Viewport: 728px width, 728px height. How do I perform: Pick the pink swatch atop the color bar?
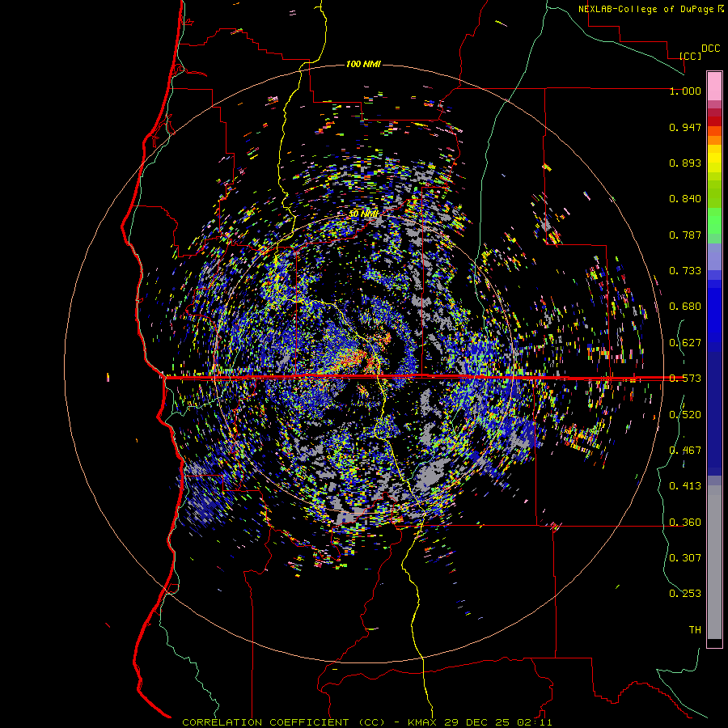point(714,86)
